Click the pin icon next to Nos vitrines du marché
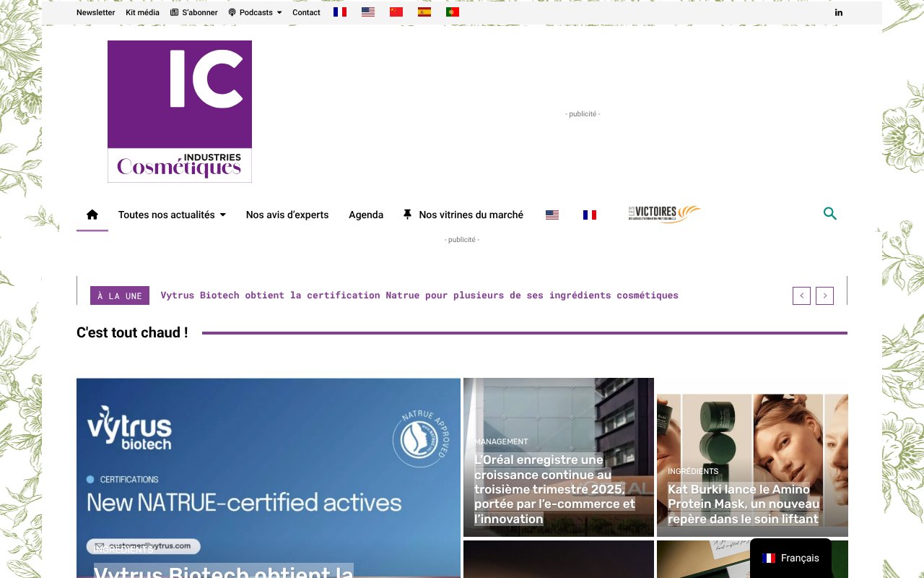 [407, 214]
